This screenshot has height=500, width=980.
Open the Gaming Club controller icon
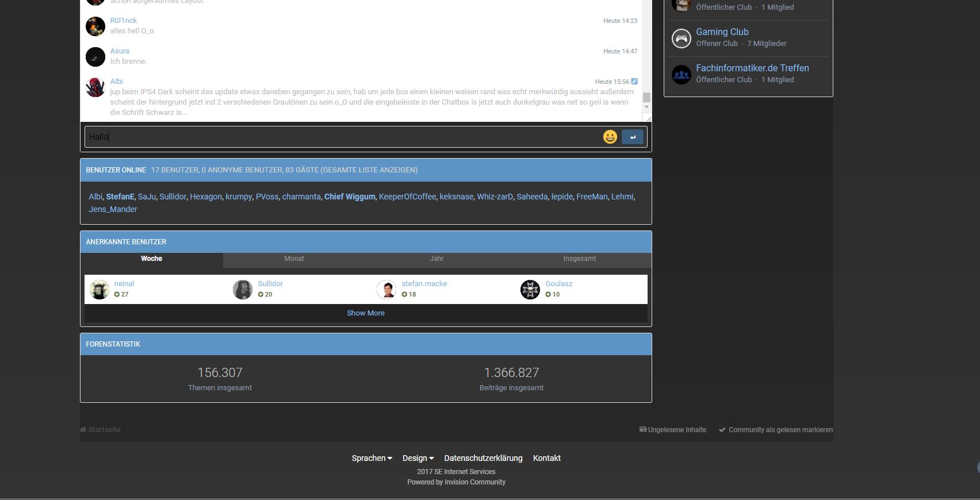pyautogui.click(x=682, y=39)
